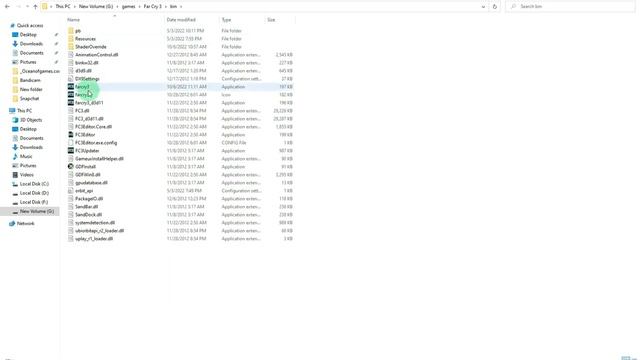The image size is (640, 360).
Task: Click the Search bin input field
Action: [x=570, y=7]
